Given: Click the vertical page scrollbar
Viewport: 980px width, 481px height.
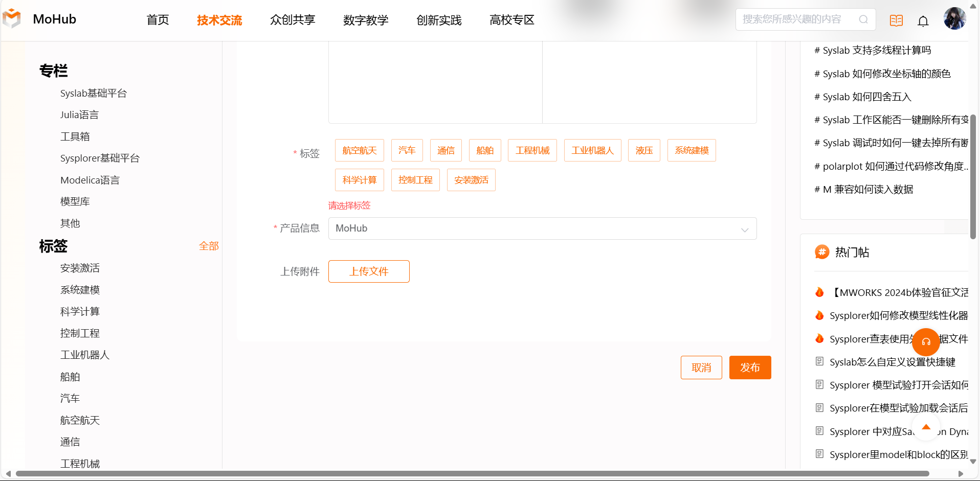Looking at the screenshot, I should (973, 176).
